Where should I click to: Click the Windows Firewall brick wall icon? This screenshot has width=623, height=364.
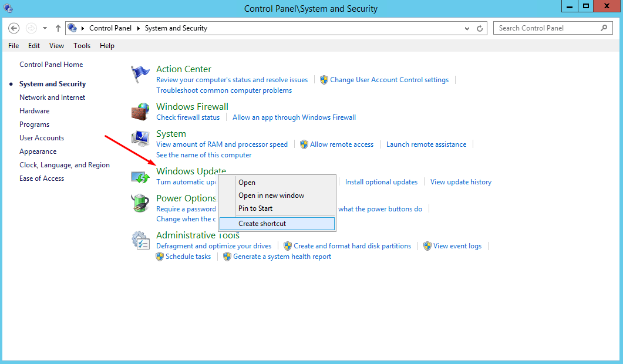tap(140, 112)
